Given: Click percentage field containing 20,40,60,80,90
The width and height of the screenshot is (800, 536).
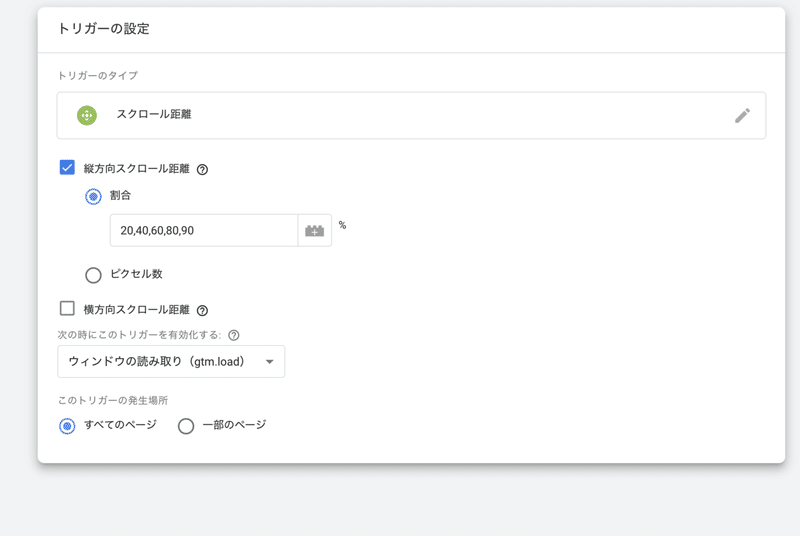Looking at the screenshot, I should 204,231.
